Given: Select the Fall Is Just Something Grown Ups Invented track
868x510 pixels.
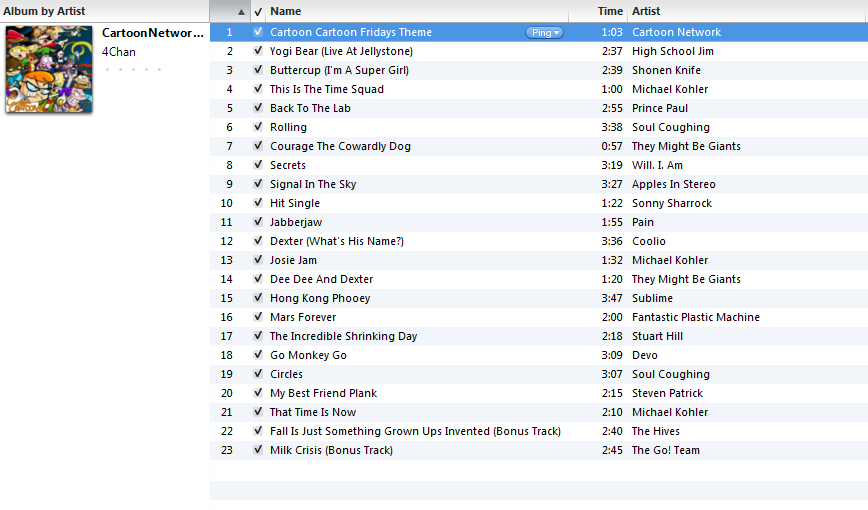Looking at the screenshot, I should (539, 431).
